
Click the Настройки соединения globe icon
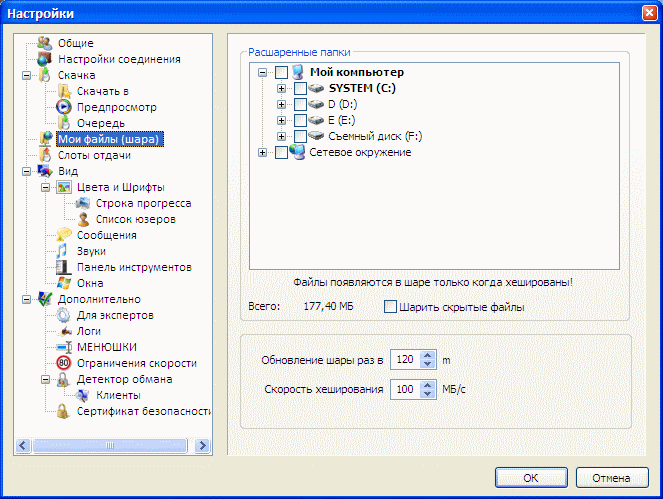[x=44, y=59]
